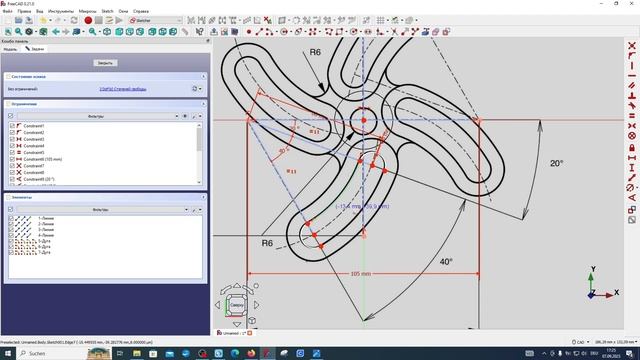640x360 pixels.
Task: Click the leave sketch icon
Action: pos(213,31)
